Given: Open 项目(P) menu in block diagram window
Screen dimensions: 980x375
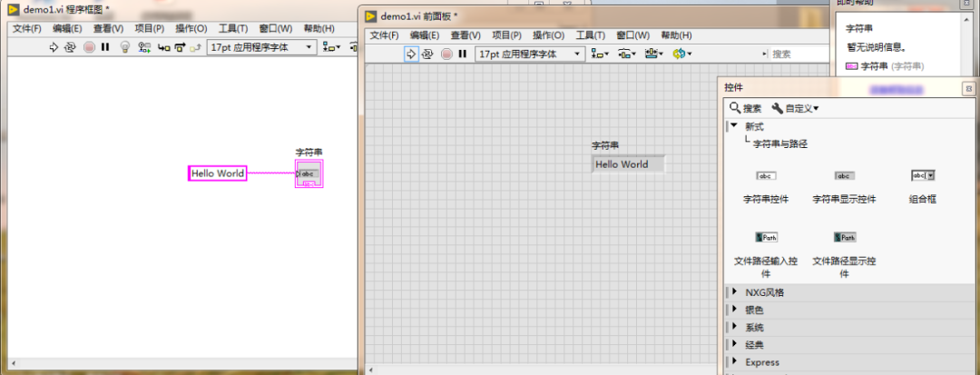Looking at the screenshot, I should pyautogui.click(x=150, y=29).
